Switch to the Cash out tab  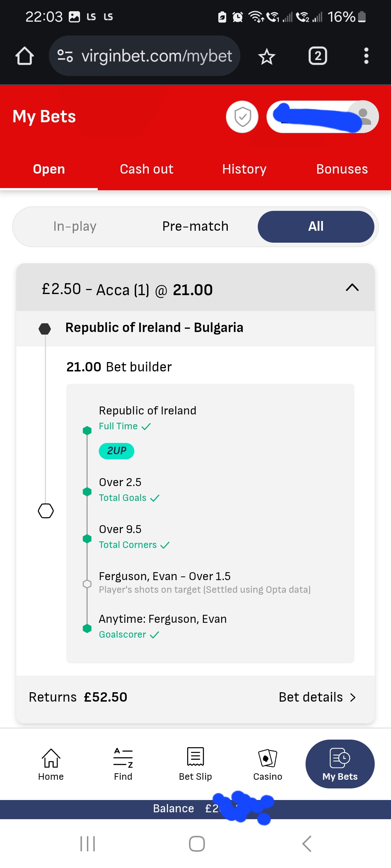pyautogui.click(x=147, y=169)
